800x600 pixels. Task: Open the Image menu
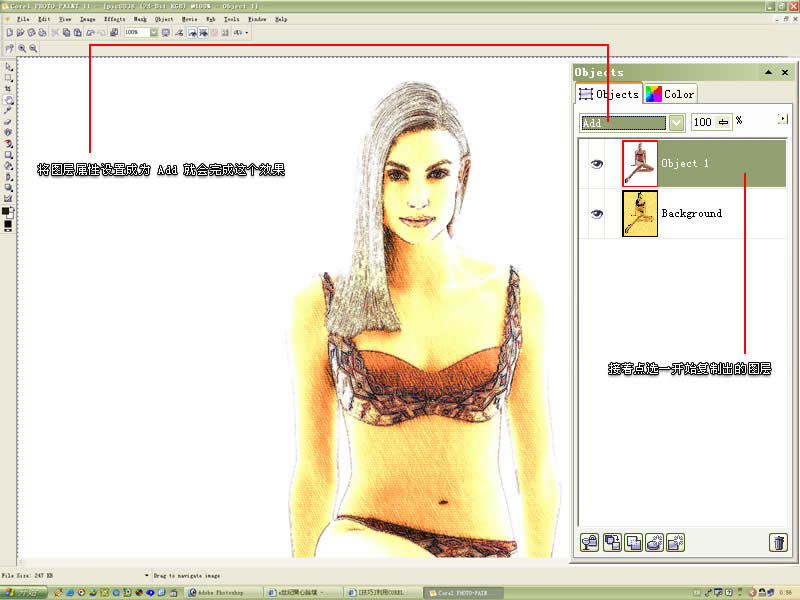[88, 19]
